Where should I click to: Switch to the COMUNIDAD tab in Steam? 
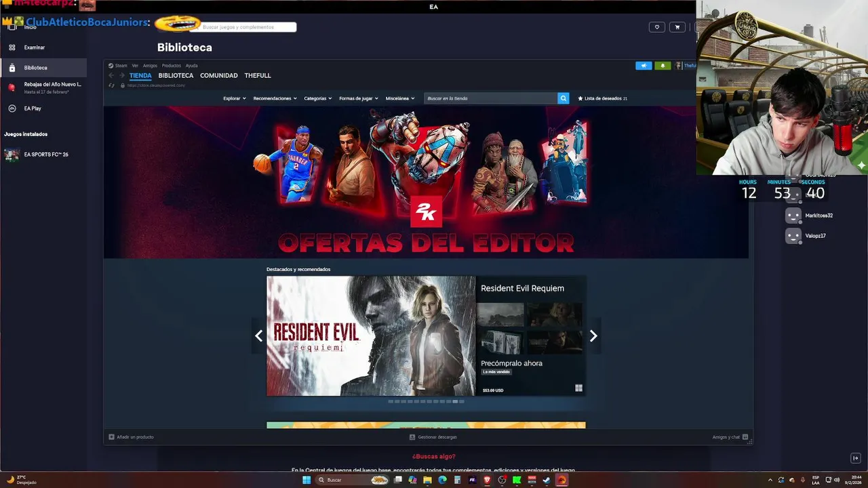pyautogui.click(x=219, y=75)
